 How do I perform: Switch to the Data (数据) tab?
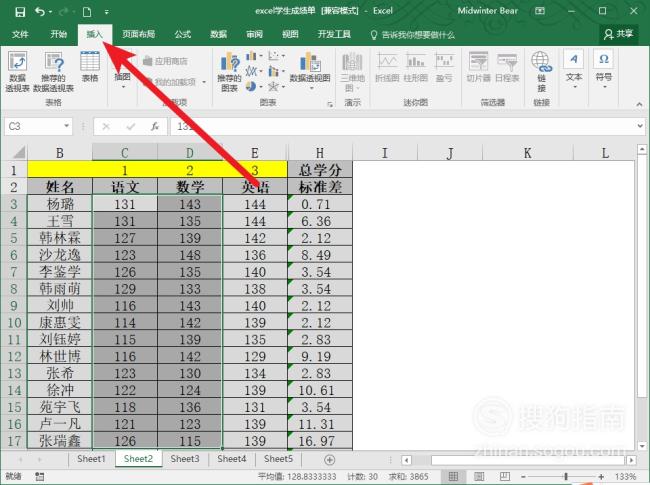coord(218,34)
